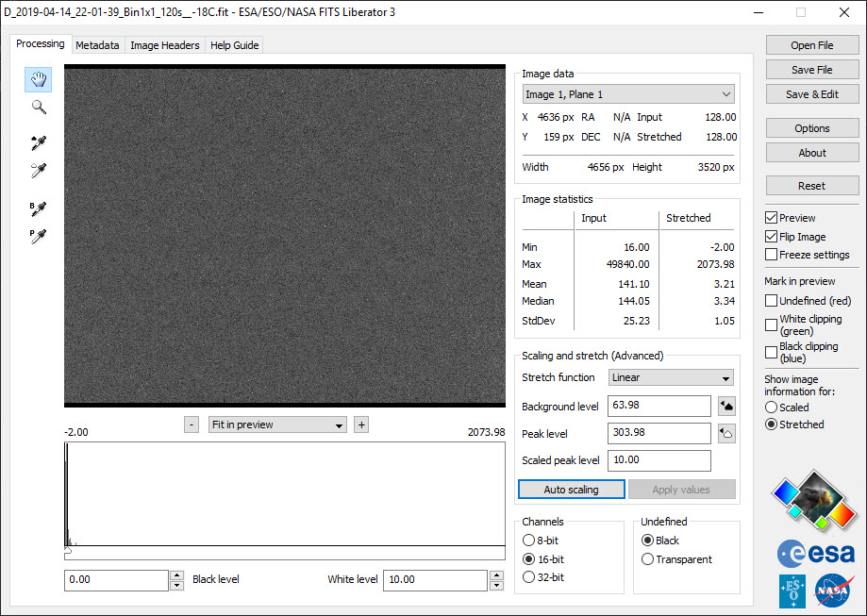Close the FITS Liberator window

point(844,12)
